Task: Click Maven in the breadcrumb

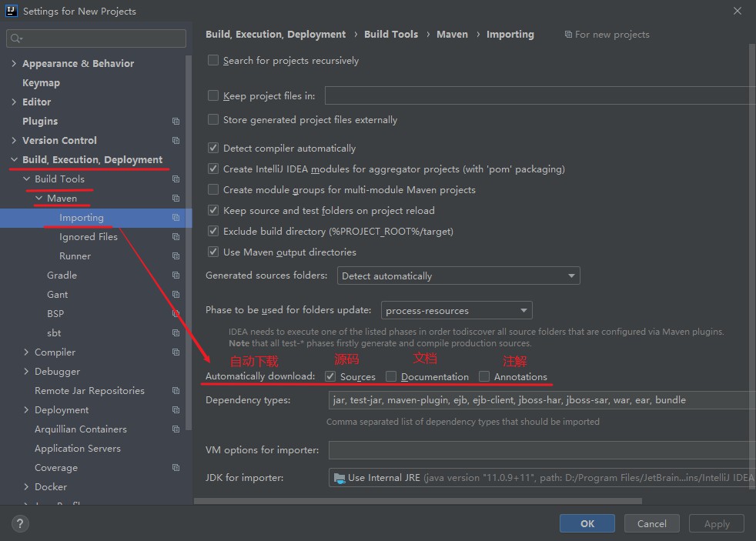Action: pos(452,34)
